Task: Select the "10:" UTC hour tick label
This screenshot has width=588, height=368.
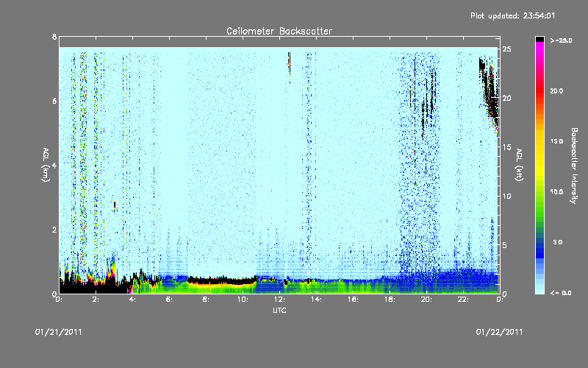Action: click(243, 300)
